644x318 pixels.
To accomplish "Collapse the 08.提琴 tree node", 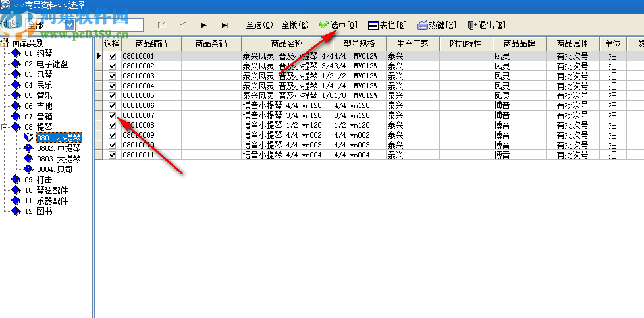I will [4, 127].
